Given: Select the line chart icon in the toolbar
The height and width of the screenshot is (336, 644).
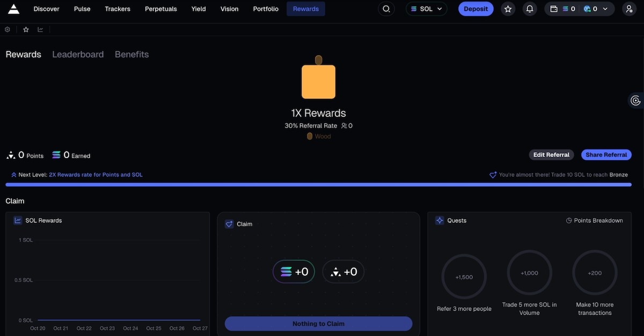Looking at the screenshot, I should point(40,29).
